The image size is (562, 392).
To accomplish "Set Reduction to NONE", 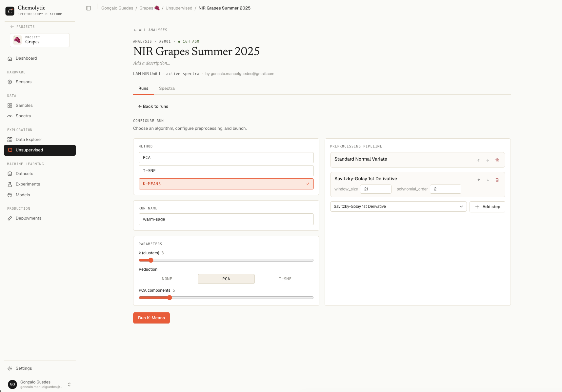I will tap(167, 279).
